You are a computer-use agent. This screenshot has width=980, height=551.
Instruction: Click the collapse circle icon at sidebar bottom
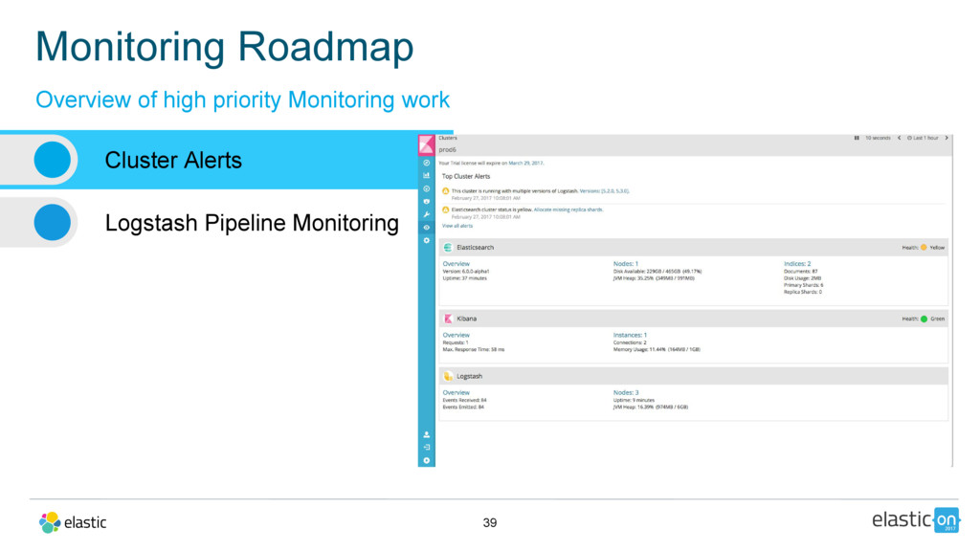[x=426, y=460]
